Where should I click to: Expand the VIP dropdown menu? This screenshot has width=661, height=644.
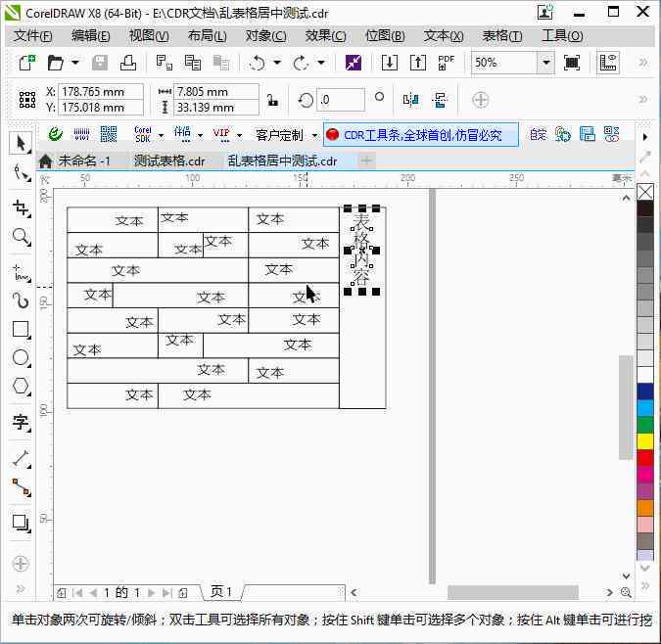[x=240, y=136]
